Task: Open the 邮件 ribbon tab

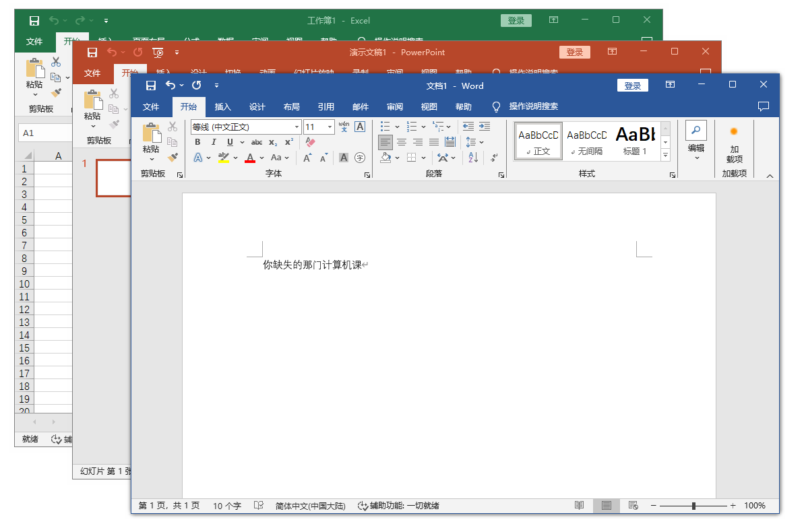Action: click(360, 106)
